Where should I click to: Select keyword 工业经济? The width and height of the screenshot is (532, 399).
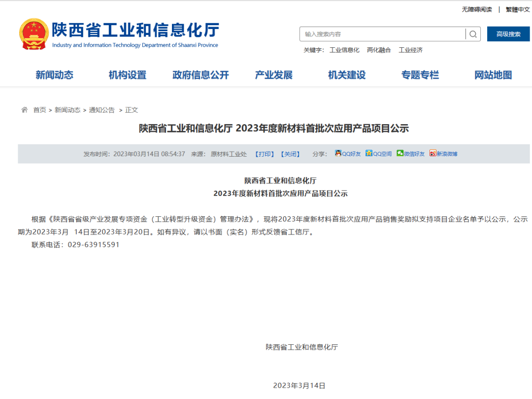tap(410, 50)
